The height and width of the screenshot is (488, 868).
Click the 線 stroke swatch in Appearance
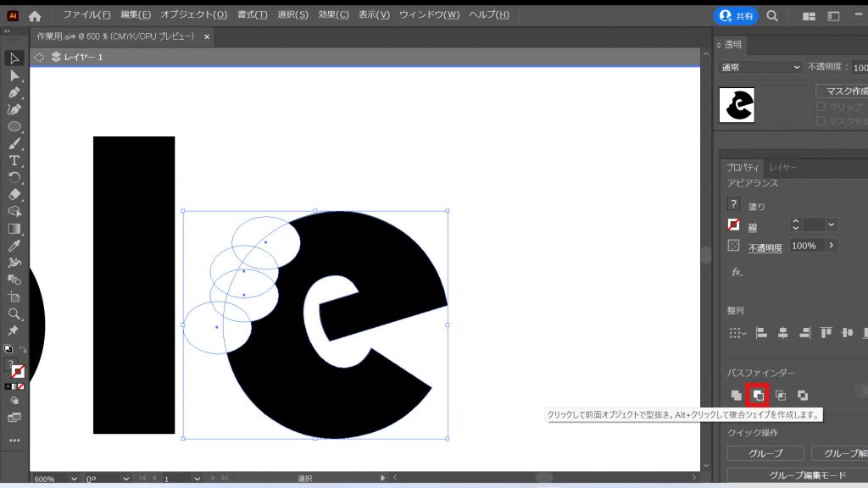(733, 225)
